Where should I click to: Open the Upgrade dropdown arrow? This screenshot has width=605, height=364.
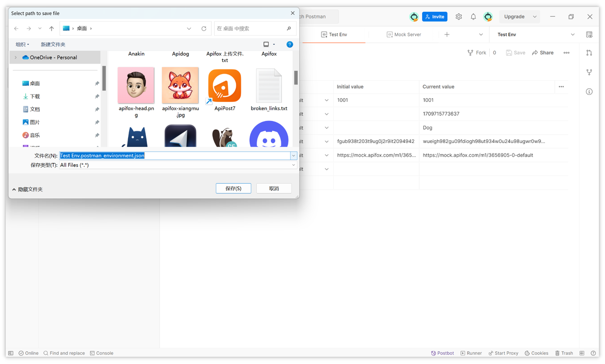tap(535, 17)
